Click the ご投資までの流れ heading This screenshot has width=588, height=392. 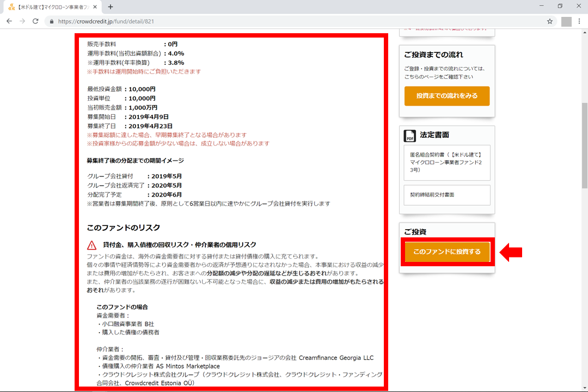[433, 55]
